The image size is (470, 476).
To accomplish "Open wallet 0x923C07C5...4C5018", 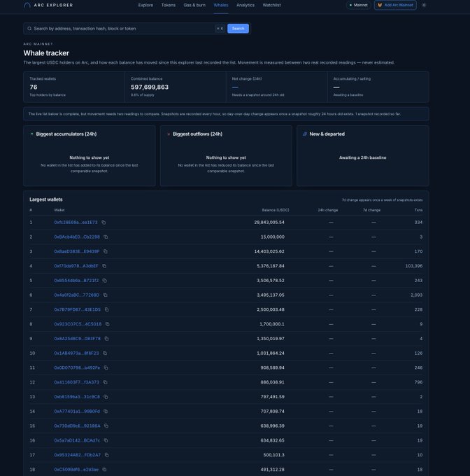I will pyautogui.click(x=78, y=324).
